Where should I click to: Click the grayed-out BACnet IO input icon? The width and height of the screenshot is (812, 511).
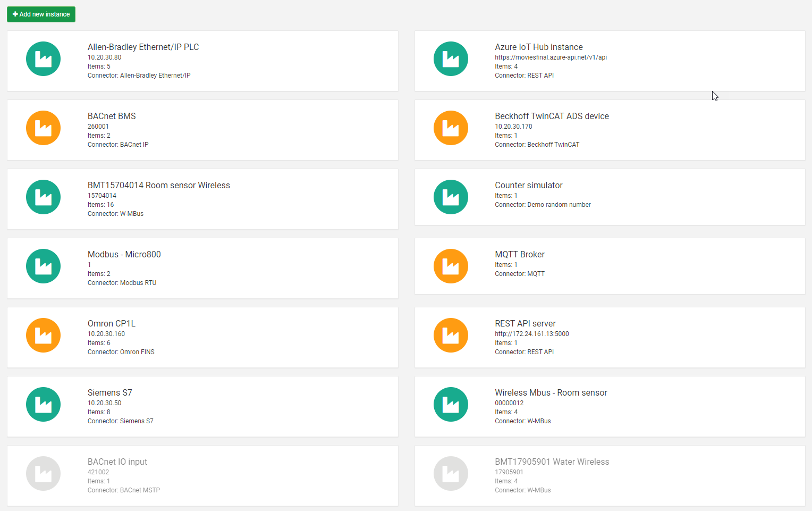coord(43,473)
